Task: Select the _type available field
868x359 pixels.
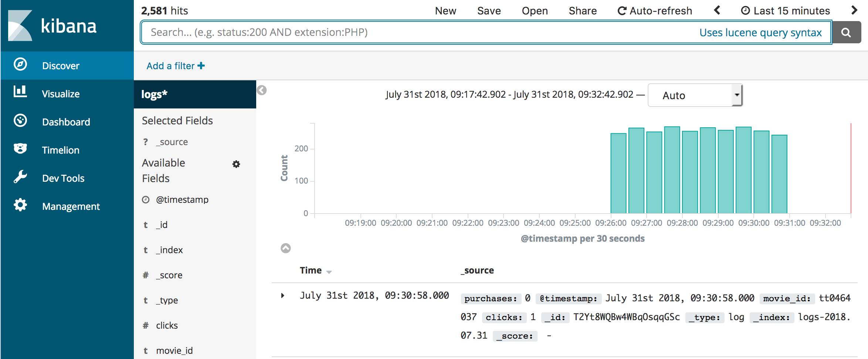Action: (x=167, y=301)
